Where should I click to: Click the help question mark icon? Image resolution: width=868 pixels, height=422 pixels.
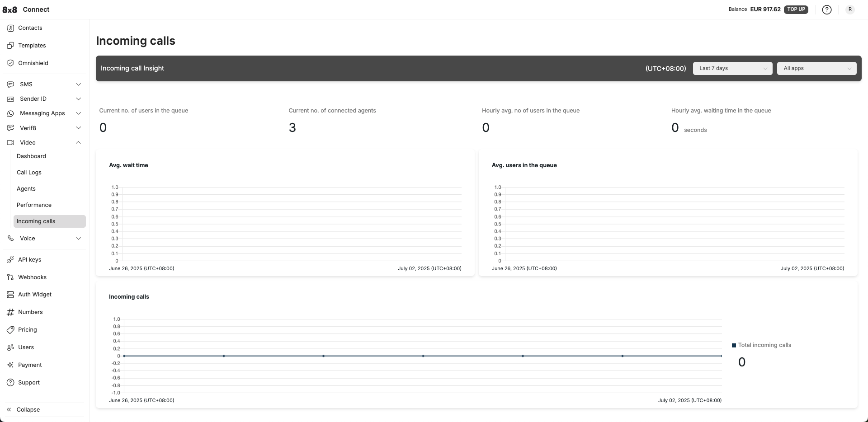click(x=826, y=9)
